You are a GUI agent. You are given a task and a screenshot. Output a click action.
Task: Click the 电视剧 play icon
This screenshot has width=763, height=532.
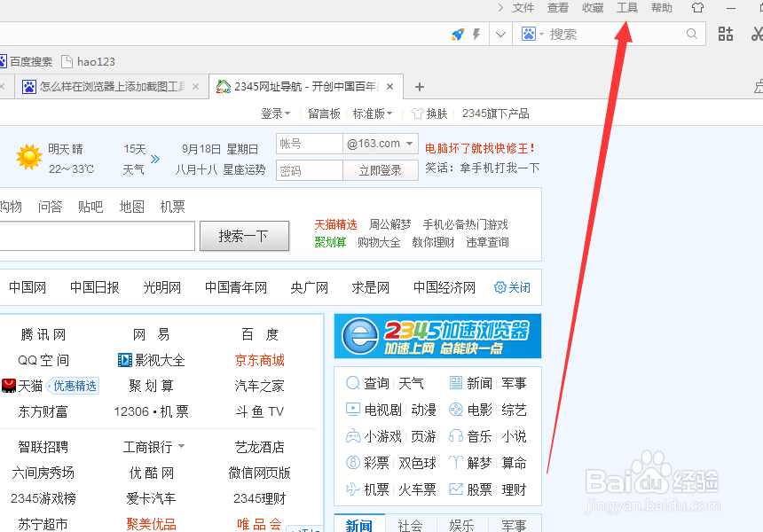point(353,410)
